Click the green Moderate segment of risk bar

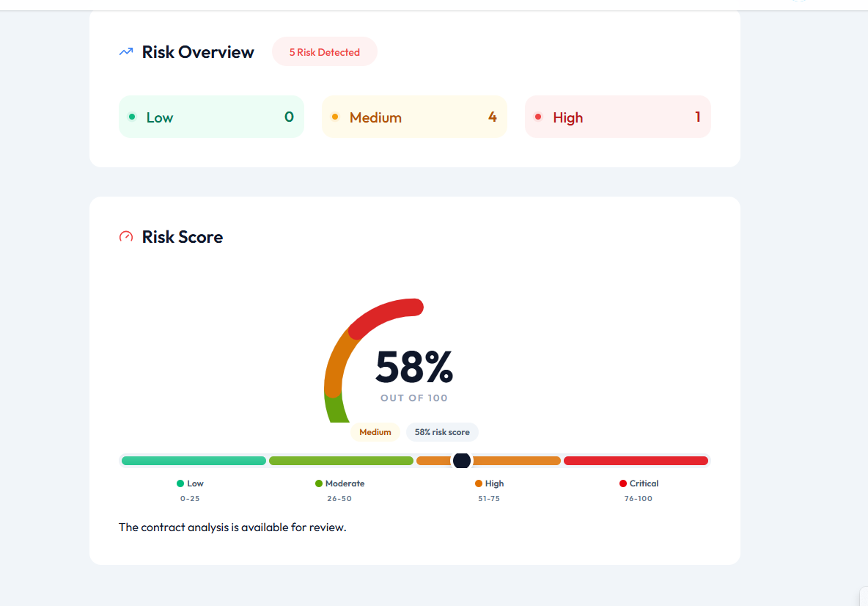pos(341,461)
